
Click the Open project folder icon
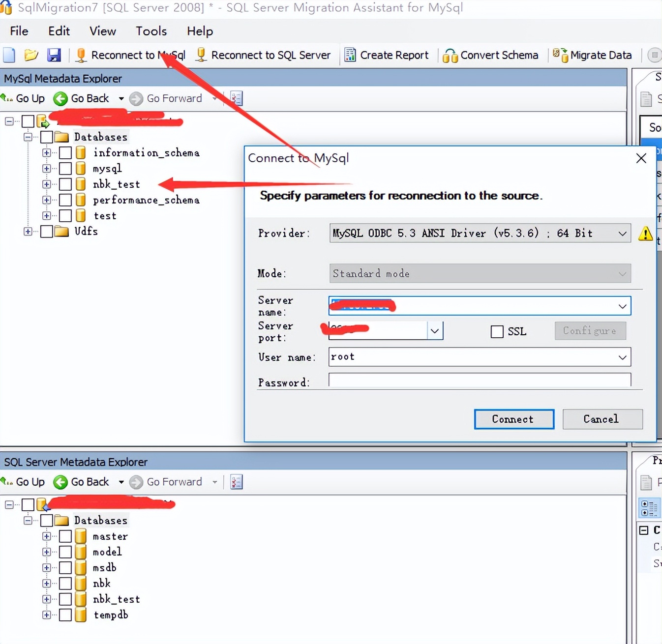pos(31,55)
